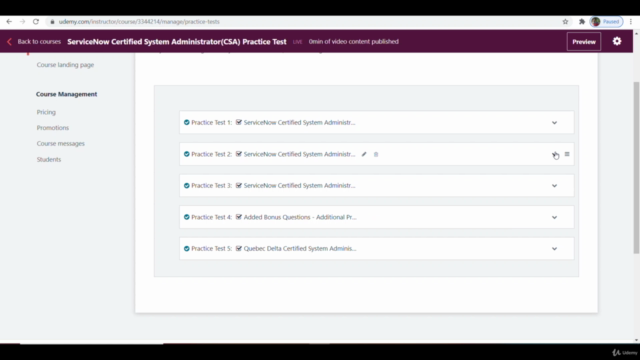Expand Practice Test 2 chevron
The height and width of the screenshot is (360, 640).
554,154
